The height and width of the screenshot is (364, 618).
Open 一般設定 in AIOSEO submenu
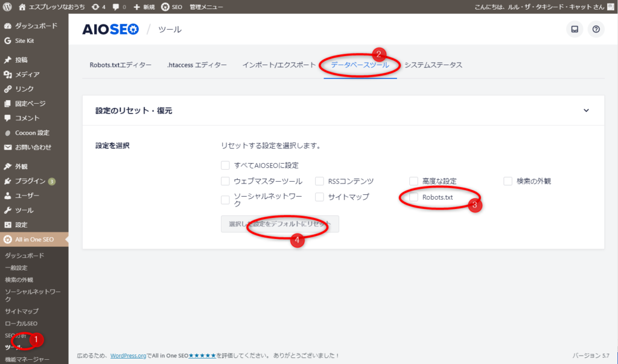[16, 268]
